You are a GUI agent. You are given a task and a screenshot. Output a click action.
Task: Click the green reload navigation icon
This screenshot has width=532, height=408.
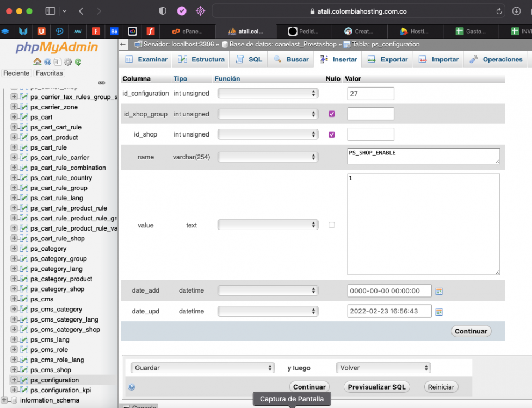click(x=78, y=62)
